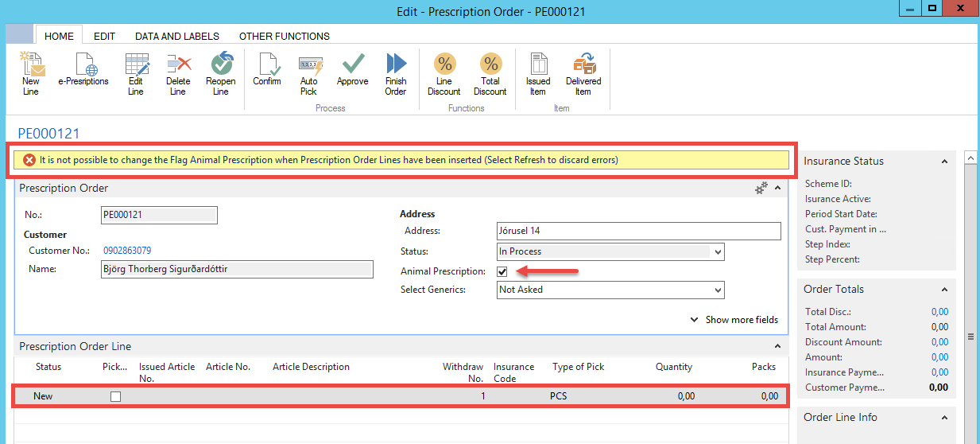This screenshot has width=980, height=444.
Task: Click the Delivered Item icon
Action: coord(583,65)
